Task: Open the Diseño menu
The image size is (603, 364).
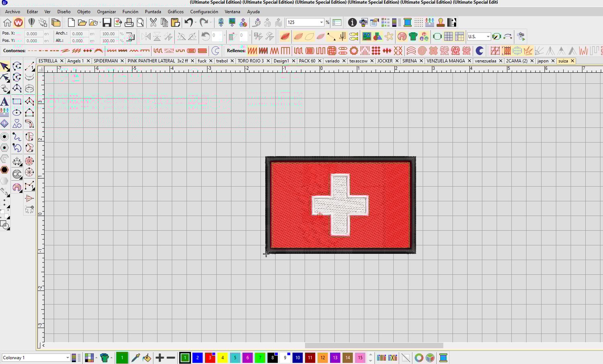Action: [64, 12]
